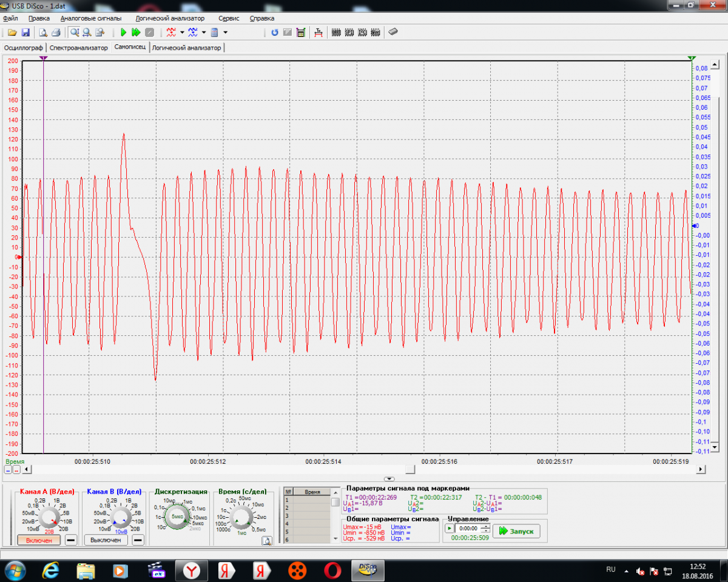This screenshot has width=728, height=582.
Task: Open the Логический анализатор menu
Action: coord(170,18)
